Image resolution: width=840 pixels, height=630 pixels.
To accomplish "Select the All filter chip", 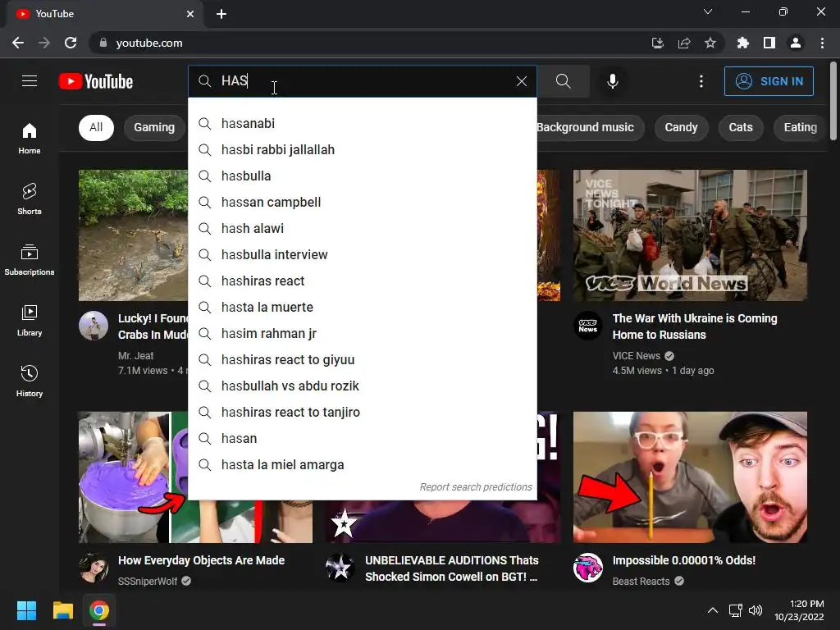I will point(96,127).
